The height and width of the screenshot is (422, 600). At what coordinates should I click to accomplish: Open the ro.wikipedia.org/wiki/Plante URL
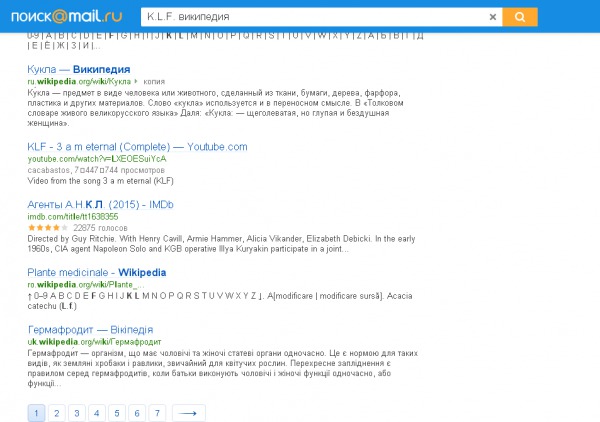point(86,285)
